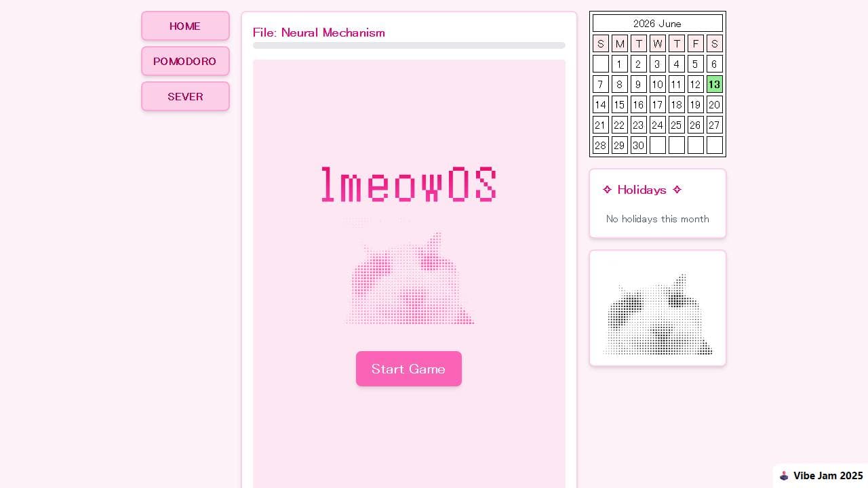This screenshot has width=868, height=488.
Task: Select June 19 in the calendar
Action: [696, 104]
